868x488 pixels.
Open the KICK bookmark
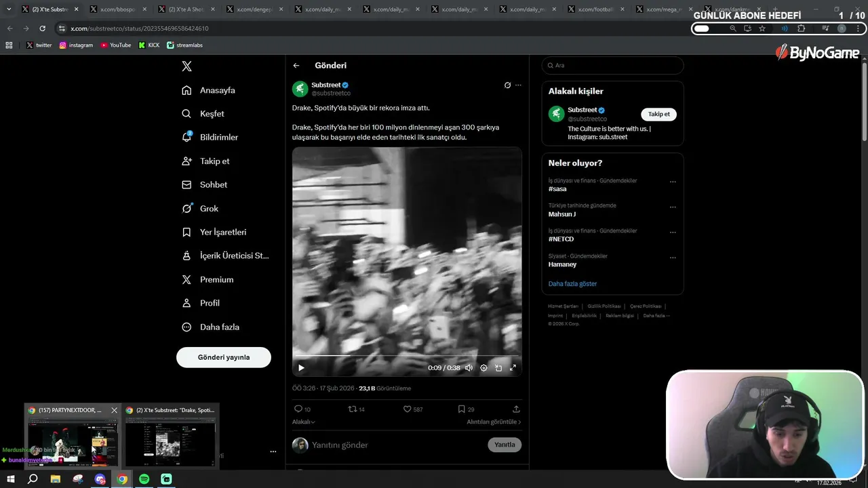(149, 45)
